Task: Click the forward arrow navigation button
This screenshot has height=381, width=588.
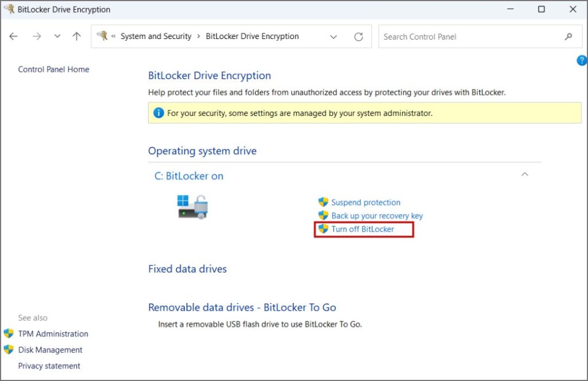Action: (x=36, y=36)
